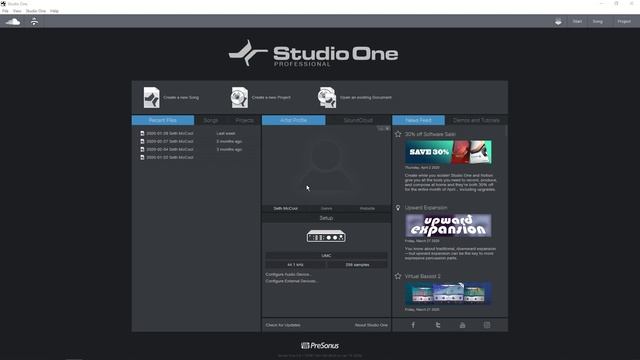
Task: Open the PreSonus Instagram page icon
Action: pos(487,325)
